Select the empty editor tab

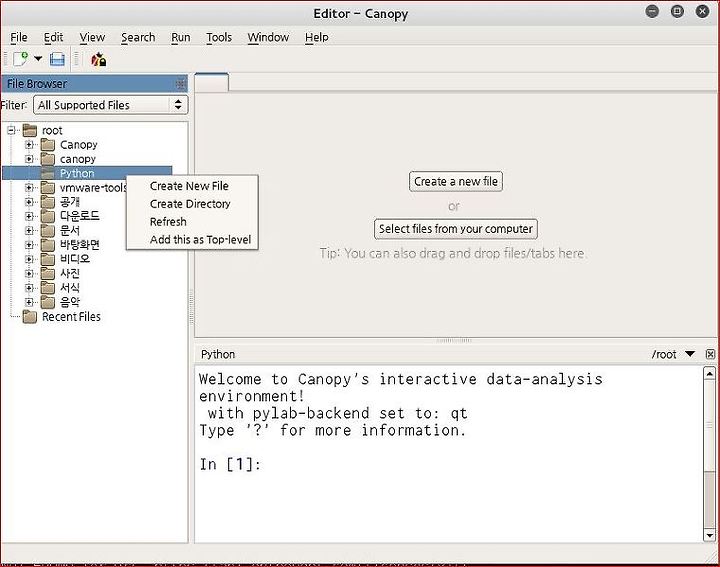tap(212, 83)
